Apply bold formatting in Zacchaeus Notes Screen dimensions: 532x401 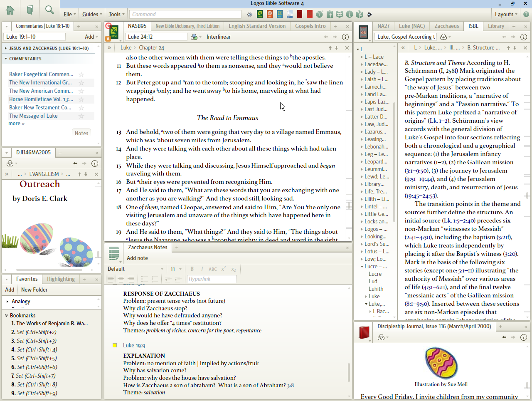point(192,269)
